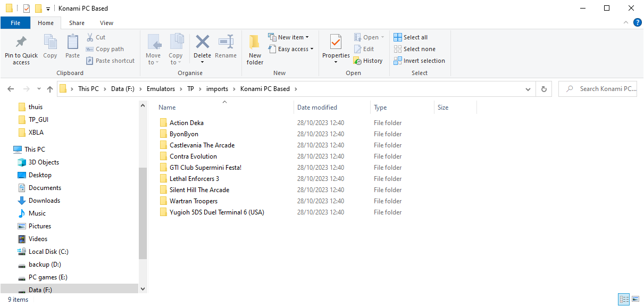Sort by Type column header

coord(402,107)
